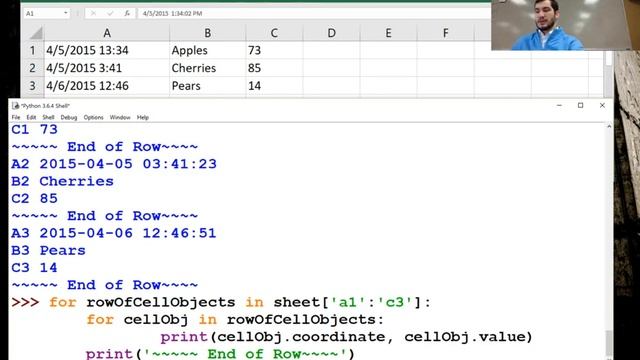Click the print(cellObj.coordinate, cellObj.value) code line

click(x=347, y=337)
